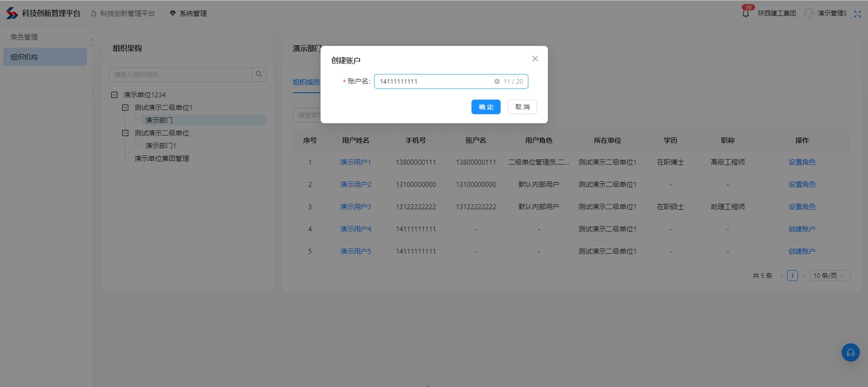Select 演示部门1 in the organization tree
Screen dimensions: 868x387
pos(161,146)
